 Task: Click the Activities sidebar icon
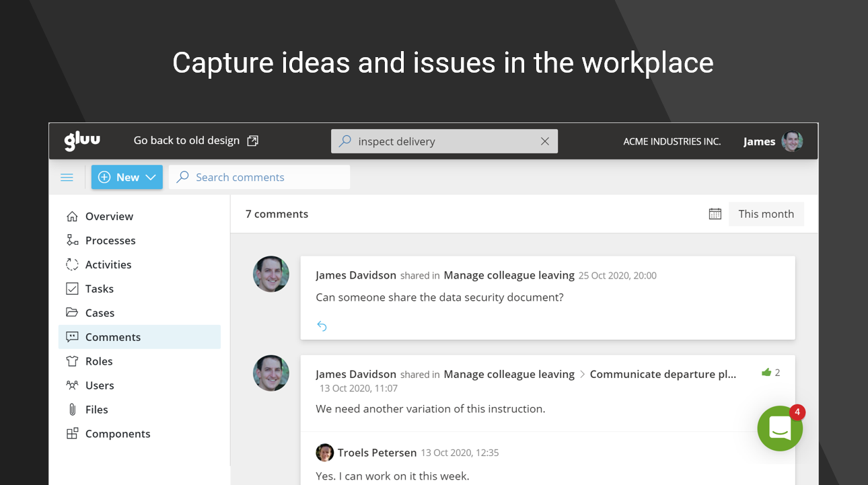pos(72,265)
